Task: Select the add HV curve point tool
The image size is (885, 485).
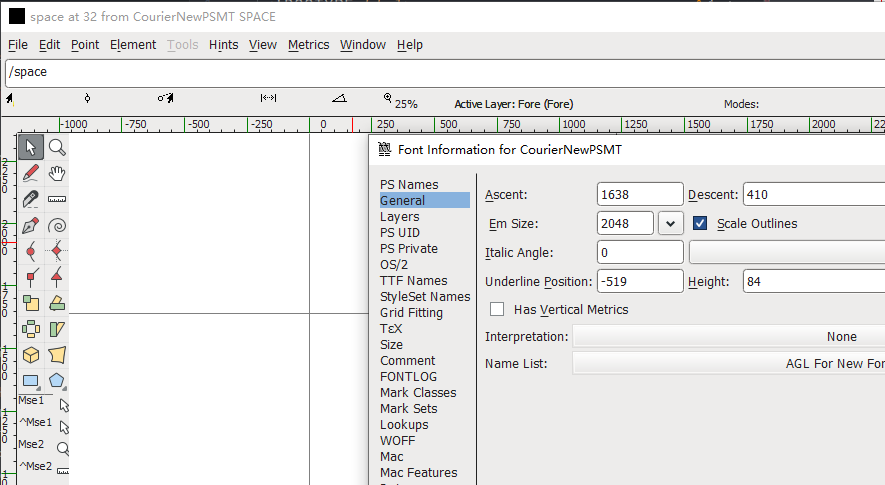Action: (56, 251)
